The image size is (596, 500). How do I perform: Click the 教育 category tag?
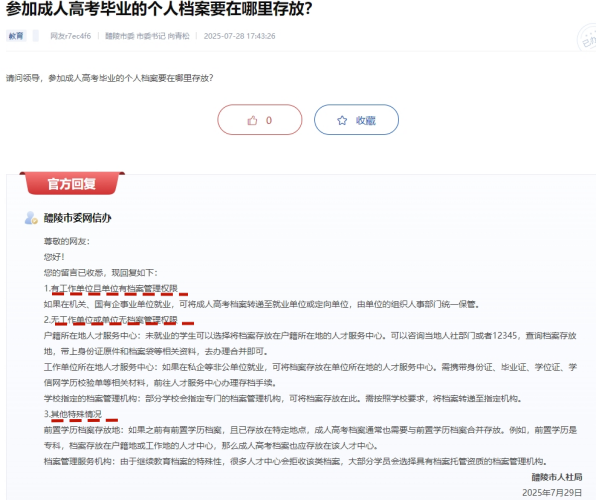point(16,36)
